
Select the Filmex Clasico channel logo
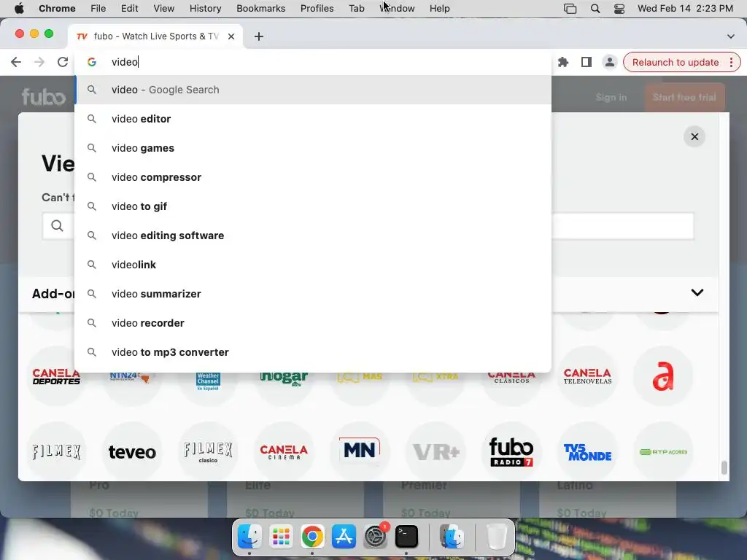208,451
